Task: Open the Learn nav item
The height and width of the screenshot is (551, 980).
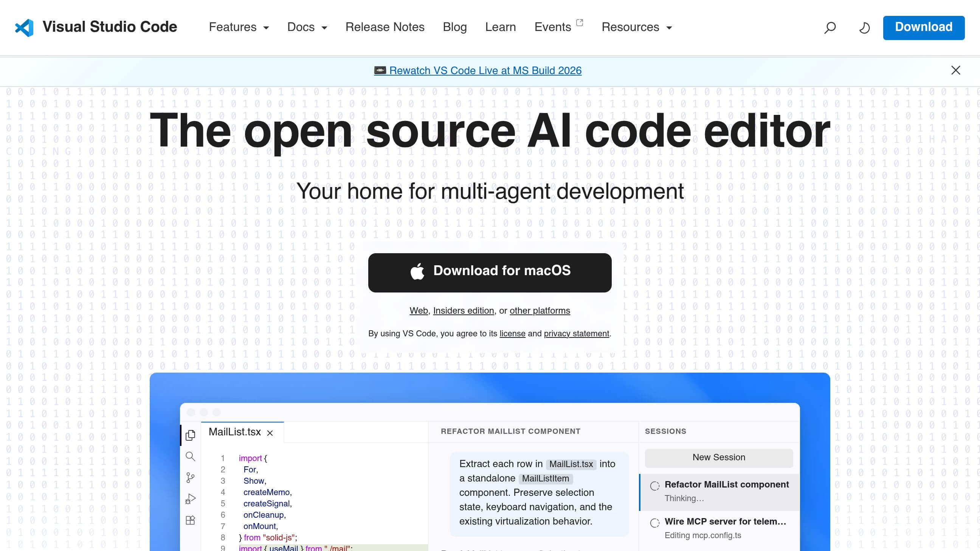Action: tap(500, 27)
